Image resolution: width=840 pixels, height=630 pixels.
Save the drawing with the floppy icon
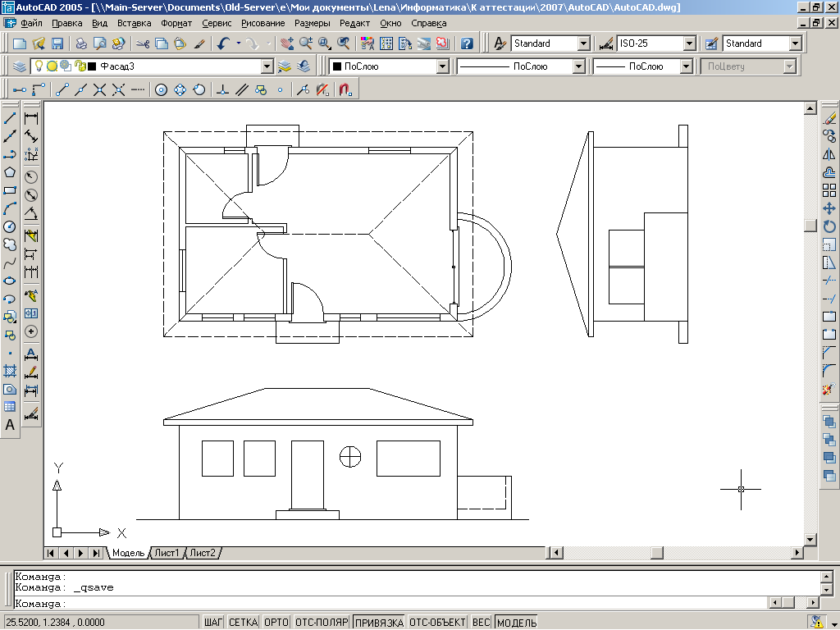tap(57, 43)
